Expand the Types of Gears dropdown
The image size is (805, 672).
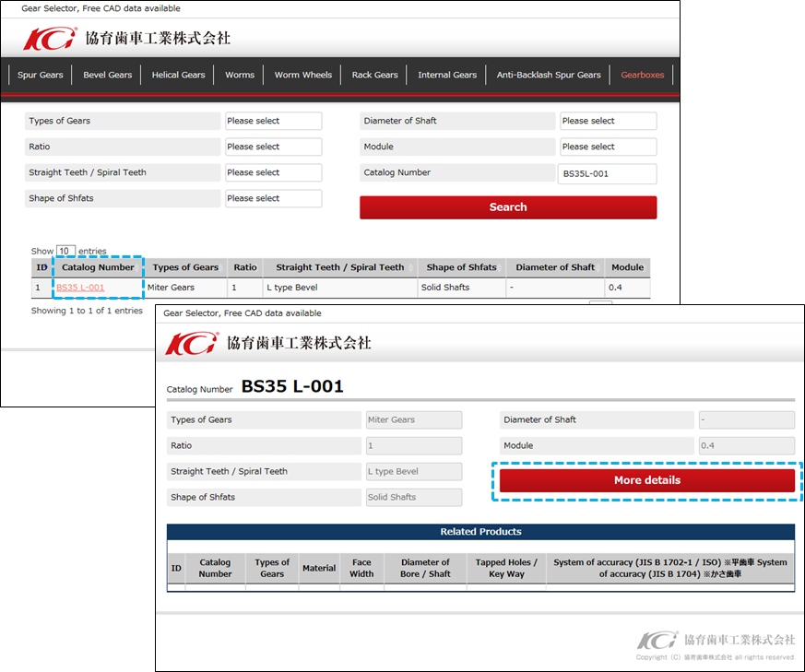pos(273,121)
